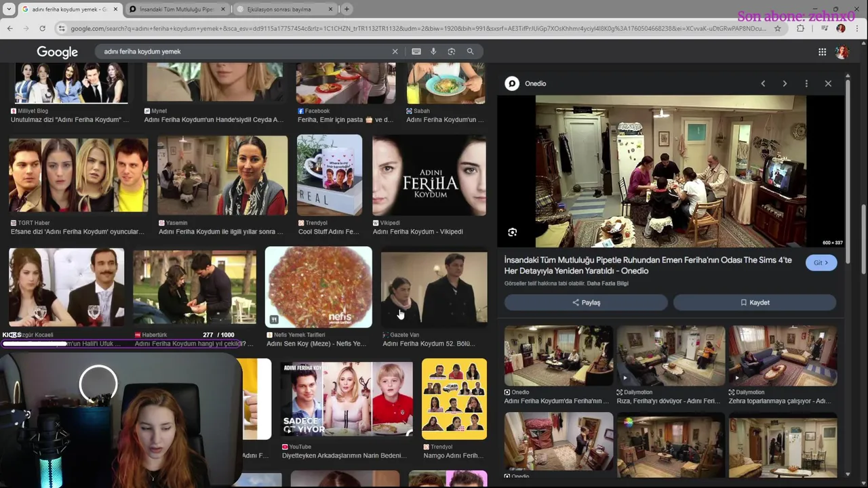
Task: Reload the current page
Action: [42, 28]
